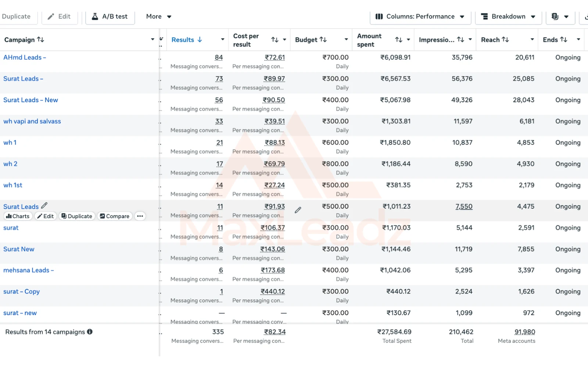The width and height of the screenshot is (588, 368).
Task: Click cost per result ₹440.12 for surat – Copy
Action: point(273,291)
